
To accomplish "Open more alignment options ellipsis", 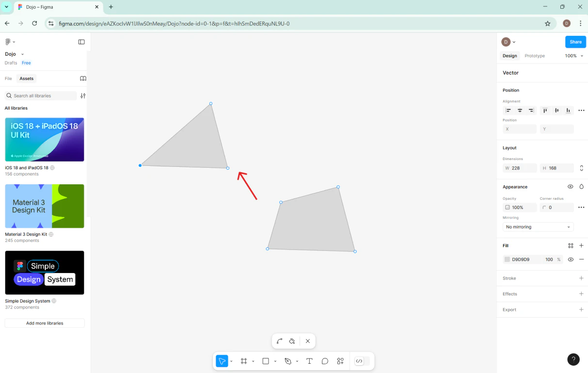I will (x=581, y=111).
